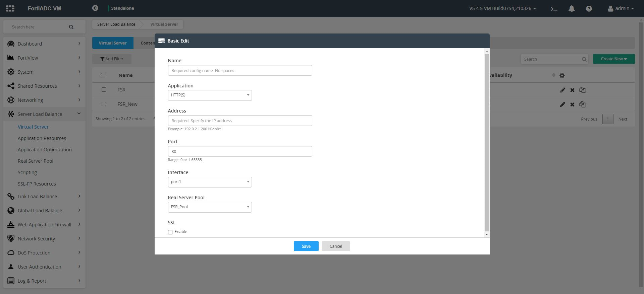The image size is (644, 294).
Task: Click the sidebar search magnifier icon
Action: [x=71, y=27]
